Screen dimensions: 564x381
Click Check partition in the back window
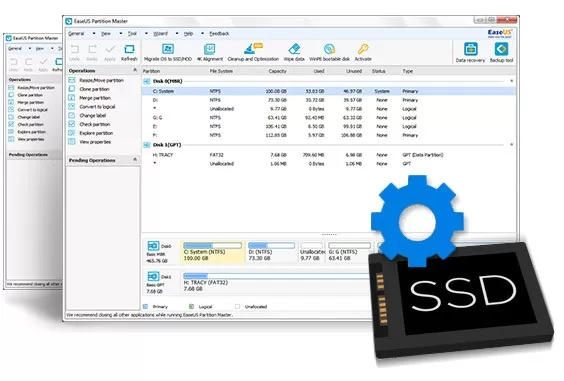click(26, 124)
